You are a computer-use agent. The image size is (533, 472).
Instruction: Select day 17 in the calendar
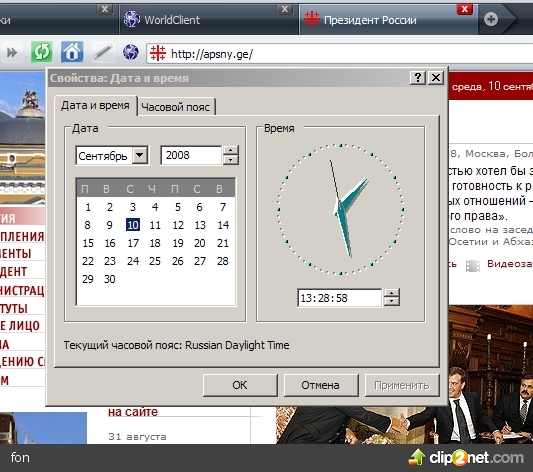(x=133, y=243)
